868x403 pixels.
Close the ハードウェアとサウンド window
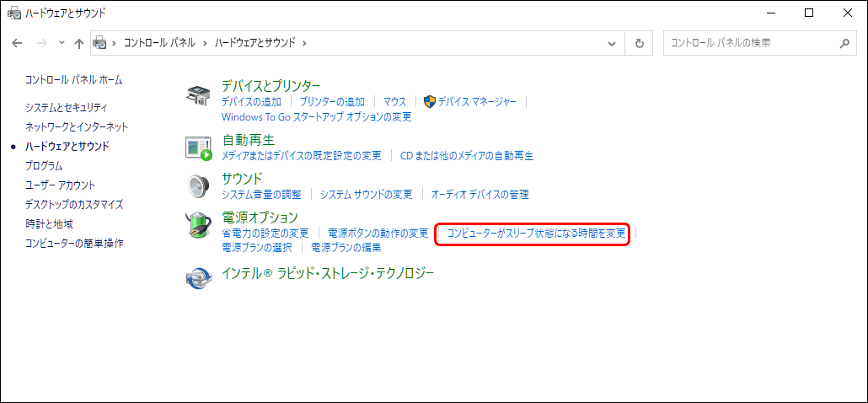pyautogui.click(x=847, y=13)
